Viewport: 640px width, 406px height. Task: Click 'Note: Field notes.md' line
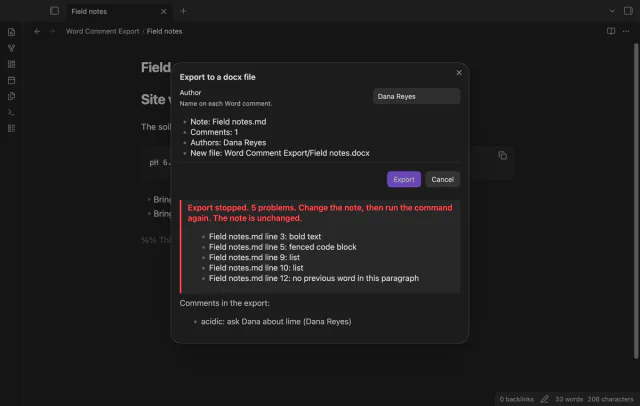pos(228,122)
